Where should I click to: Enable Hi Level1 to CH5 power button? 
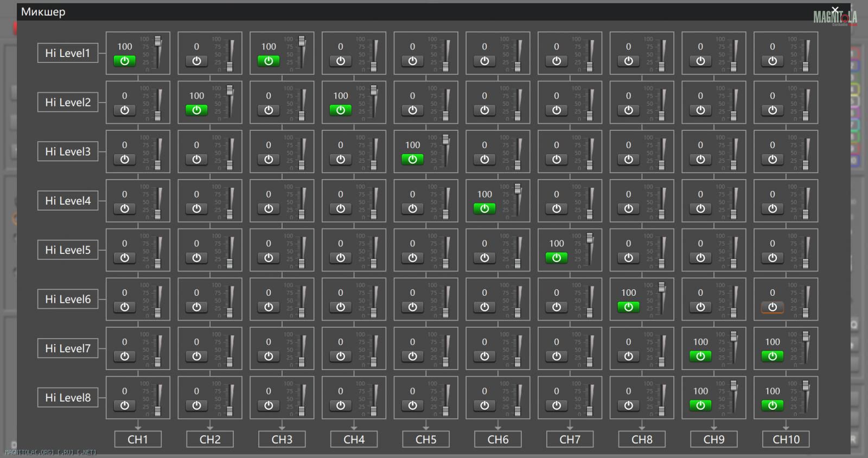(412, 61)
